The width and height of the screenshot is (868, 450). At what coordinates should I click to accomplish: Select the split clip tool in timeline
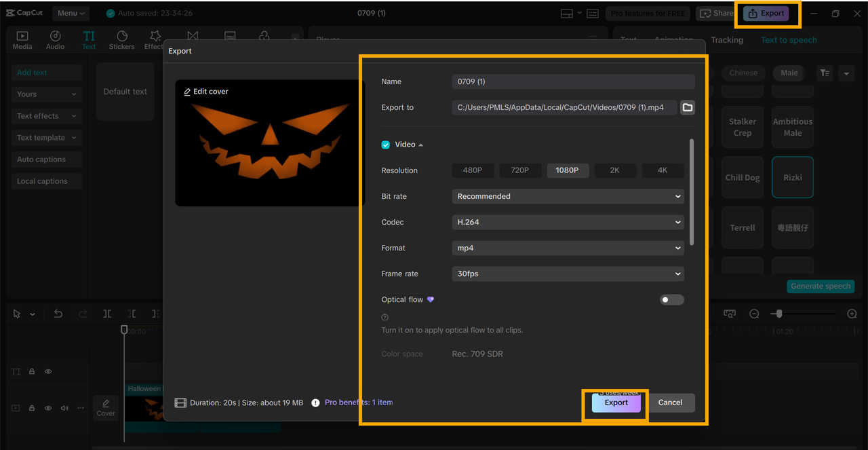click(107, 314)
